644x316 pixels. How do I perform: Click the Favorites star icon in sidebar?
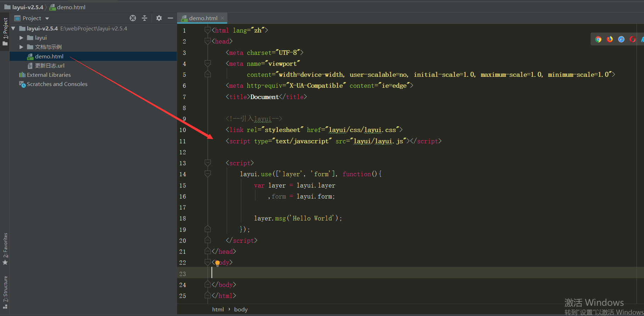click(5, 263)
